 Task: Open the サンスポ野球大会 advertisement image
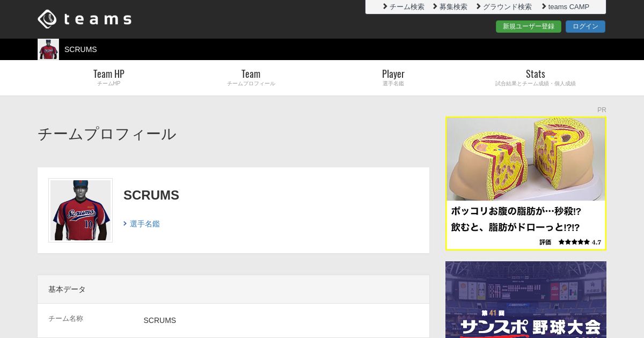[x=526, y=299]
